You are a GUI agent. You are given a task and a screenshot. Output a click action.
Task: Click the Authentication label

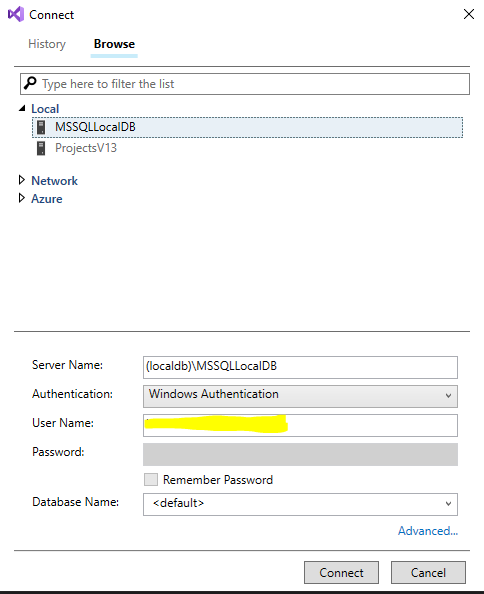coord(72,394)
